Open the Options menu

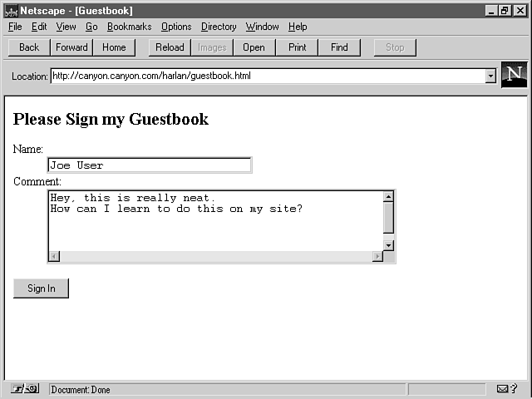pos(176,27)
